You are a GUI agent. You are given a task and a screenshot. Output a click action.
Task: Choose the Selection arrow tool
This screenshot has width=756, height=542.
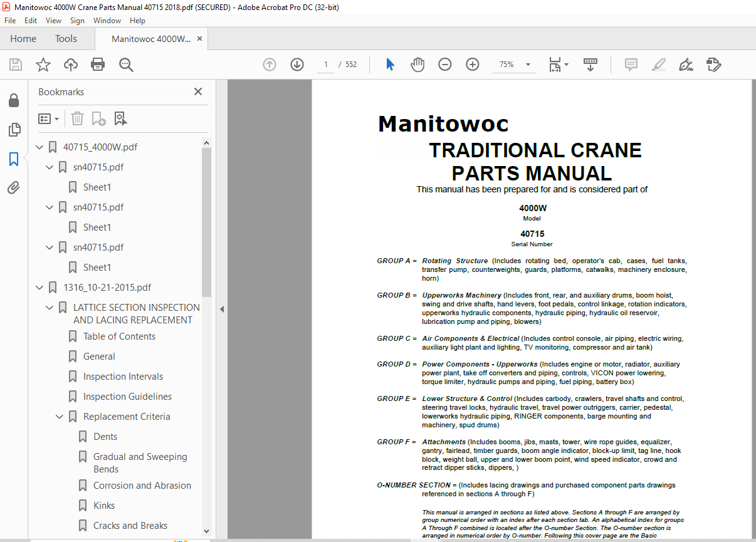tap(390, 65)
